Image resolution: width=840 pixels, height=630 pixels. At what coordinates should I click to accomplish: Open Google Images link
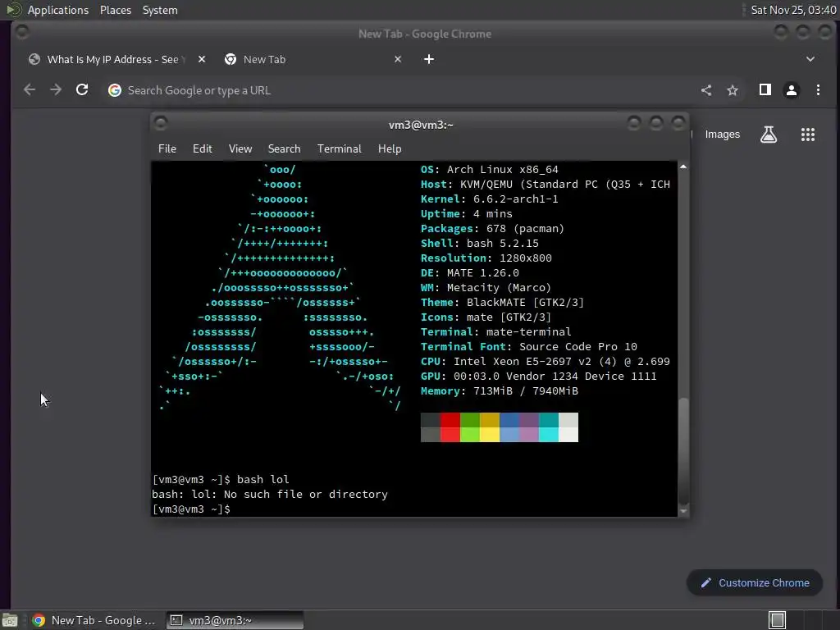tap(722, 135)
